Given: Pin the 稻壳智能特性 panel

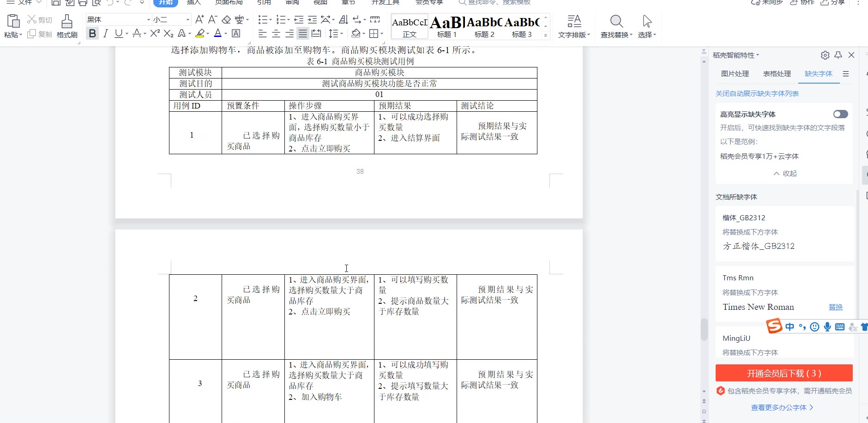Looking at the screenshot, I should click(x=838, y=55).
